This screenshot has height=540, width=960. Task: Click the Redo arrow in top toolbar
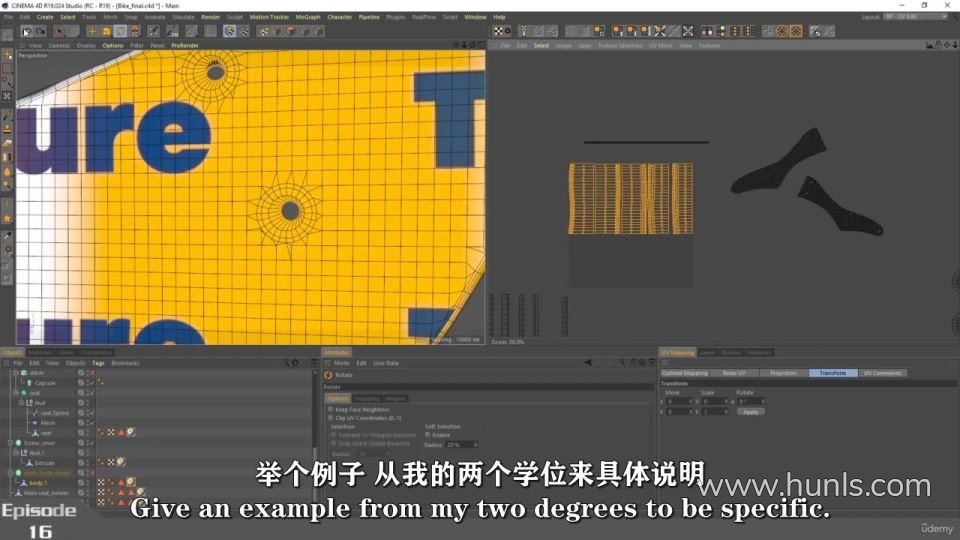(x=40, y=31)
